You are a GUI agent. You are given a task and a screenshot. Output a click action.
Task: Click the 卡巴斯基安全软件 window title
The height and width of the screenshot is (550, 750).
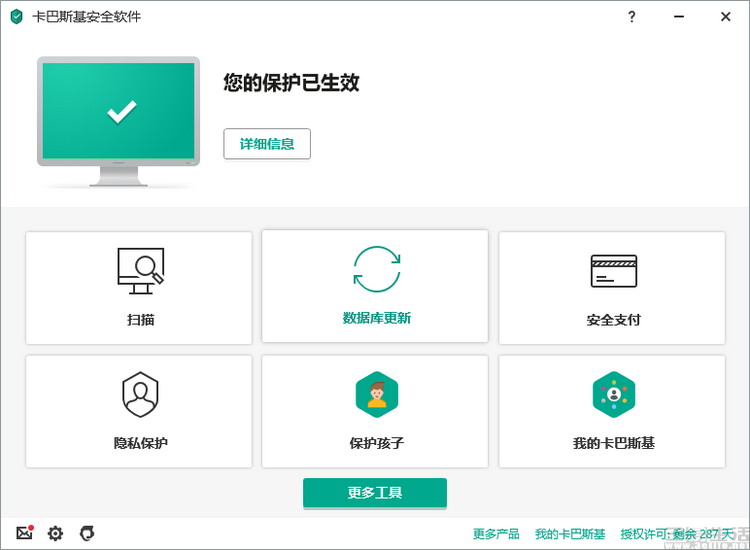(x=87, y=17)
